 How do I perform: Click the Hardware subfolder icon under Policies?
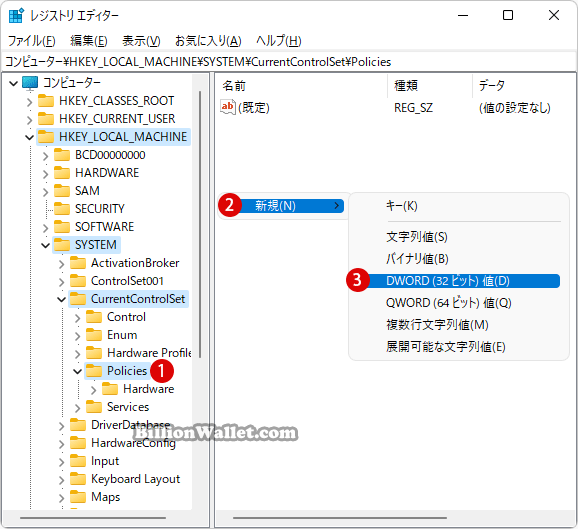tap(110, 389)
